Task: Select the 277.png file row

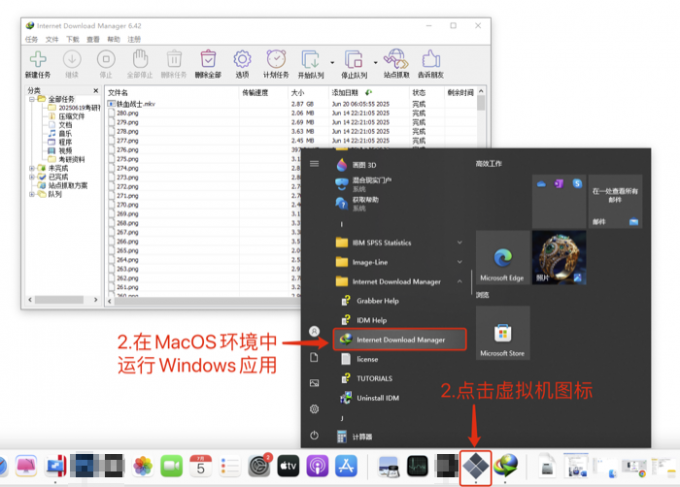Action: point(291,141)
